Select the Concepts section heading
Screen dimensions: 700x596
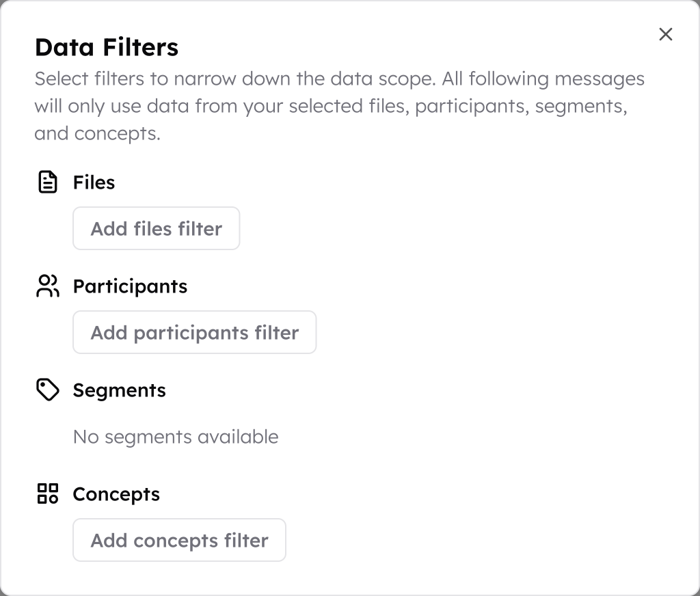point(116,494)
